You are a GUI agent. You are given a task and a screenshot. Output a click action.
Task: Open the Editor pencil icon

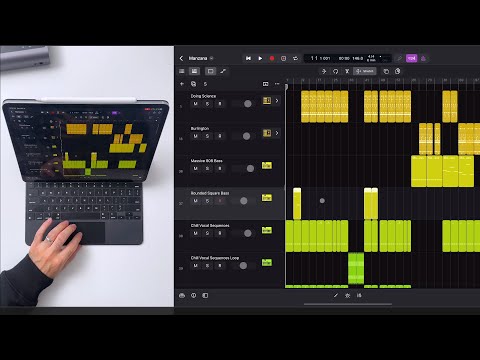336,295
